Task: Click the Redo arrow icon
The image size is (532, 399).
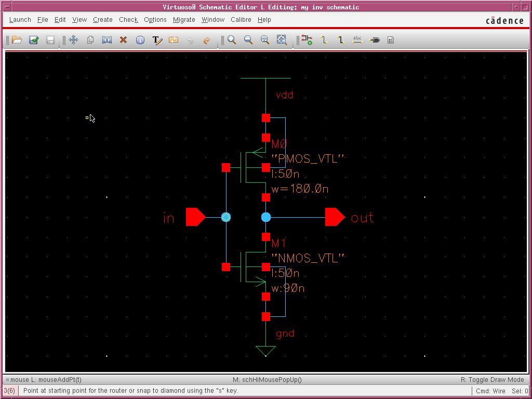Action: click(x=207, y=41)
